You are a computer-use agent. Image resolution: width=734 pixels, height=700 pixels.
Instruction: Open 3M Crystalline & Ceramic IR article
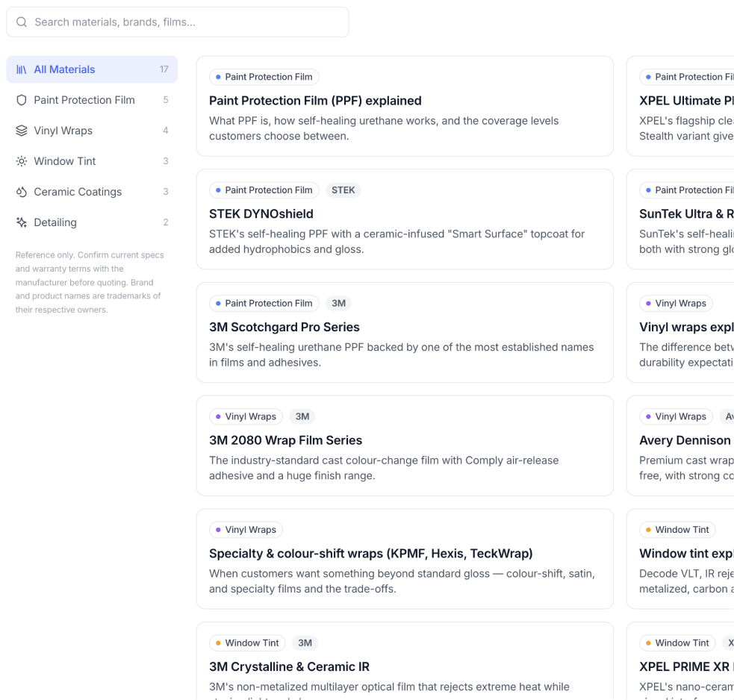tap(405, 660)
